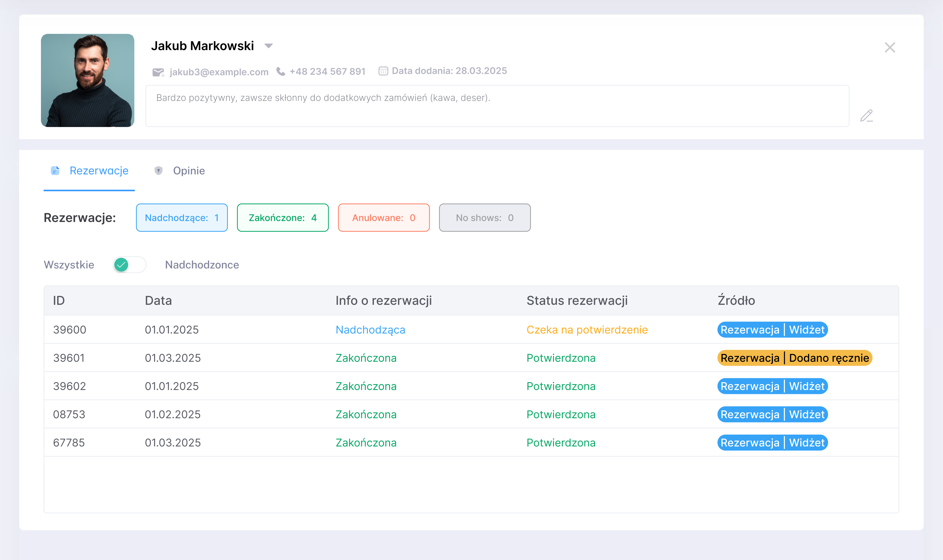Close the customer details panel

pos(890,48)
